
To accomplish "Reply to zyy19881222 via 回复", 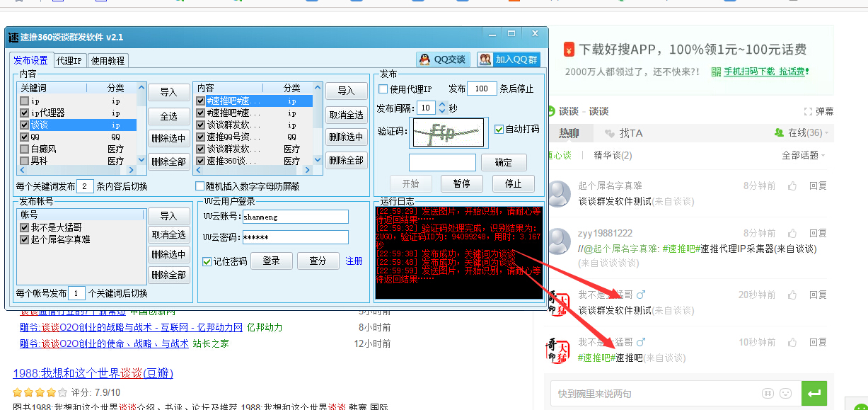I will tap(818, 233).
